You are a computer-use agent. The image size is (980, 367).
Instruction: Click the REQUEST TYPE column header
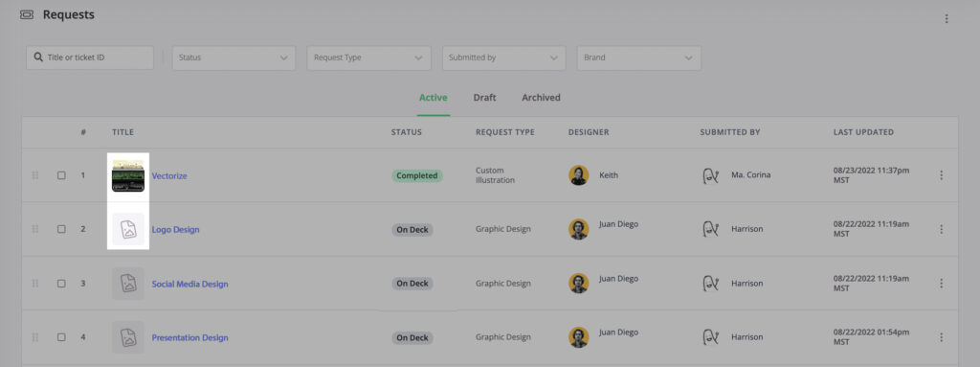(505, 132)
